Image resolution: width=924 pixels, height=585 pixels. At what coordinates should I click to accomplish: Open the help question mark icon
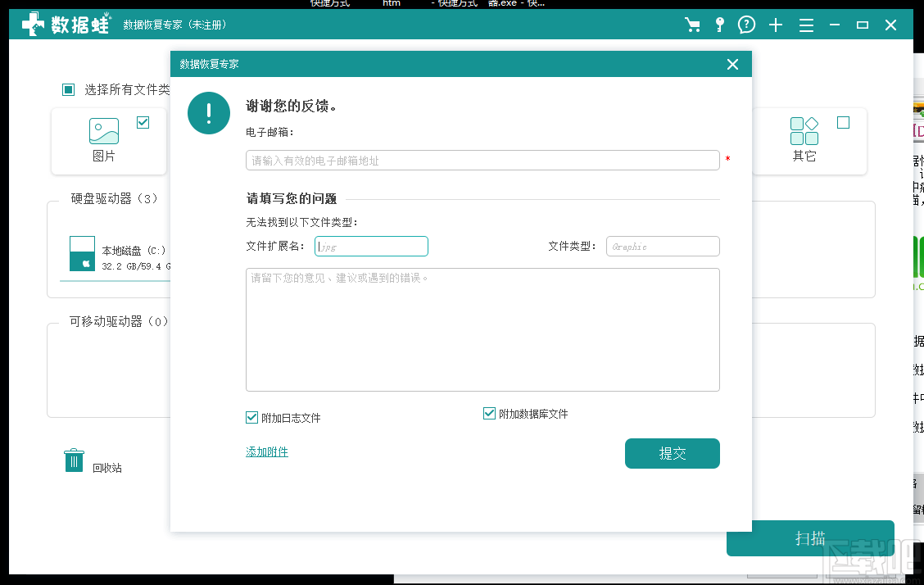(x=746, y=25)
